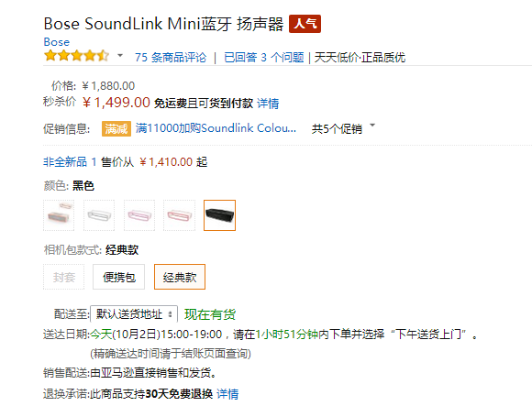
Task: Open the 详情 link after 免运费且可货到付款
Action: [268, 104]
